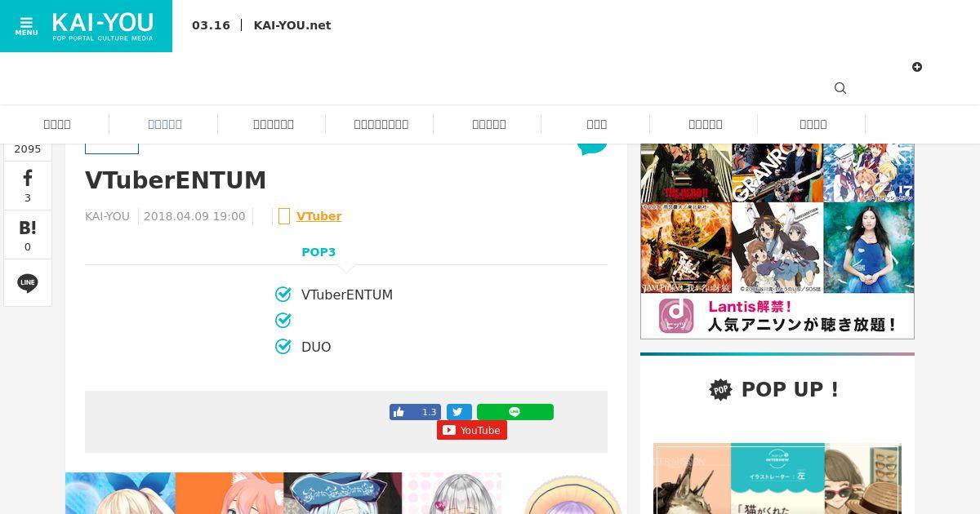The image size is (980, 514).
Task: Open the Lantis anime song advertisement banner
Action: pos(777,241)
